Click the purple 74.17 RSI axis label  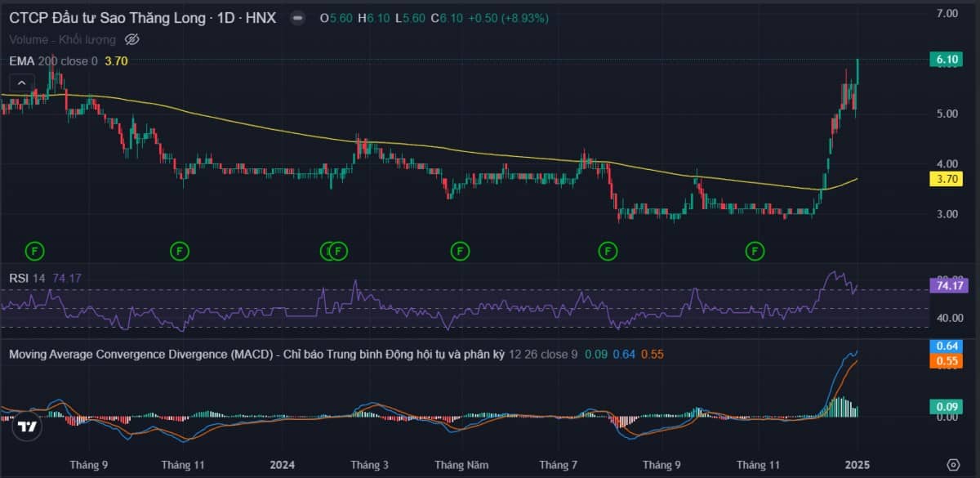947,286
